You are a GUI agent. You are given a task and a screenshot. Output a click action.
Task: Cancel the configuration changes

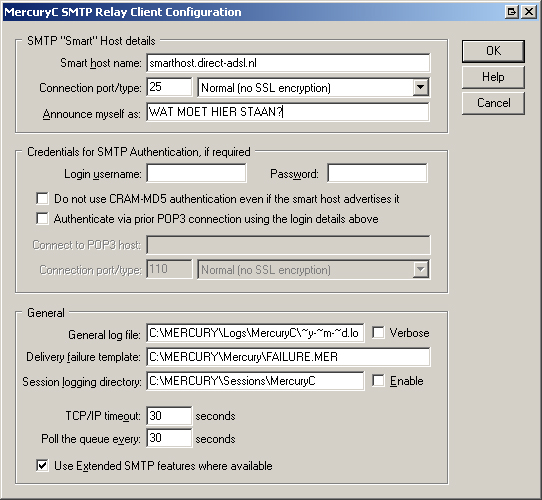pos(493,103)
